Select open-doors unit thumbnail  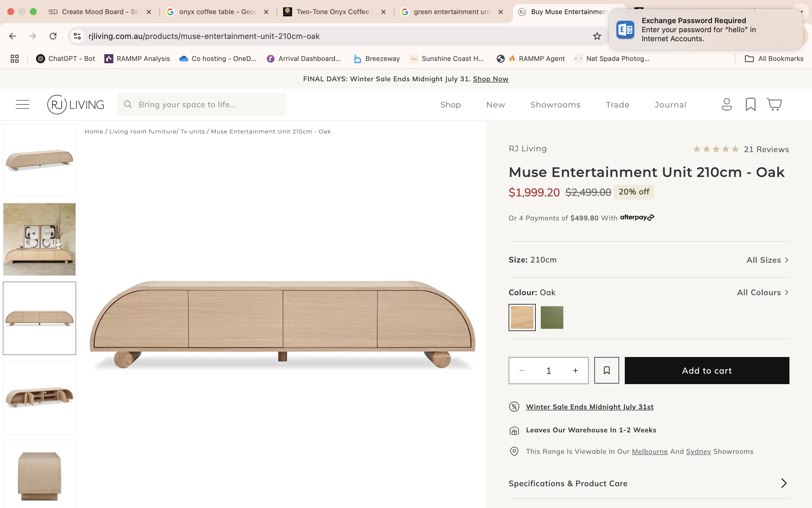pyautogui.click(x=39, y=397)
